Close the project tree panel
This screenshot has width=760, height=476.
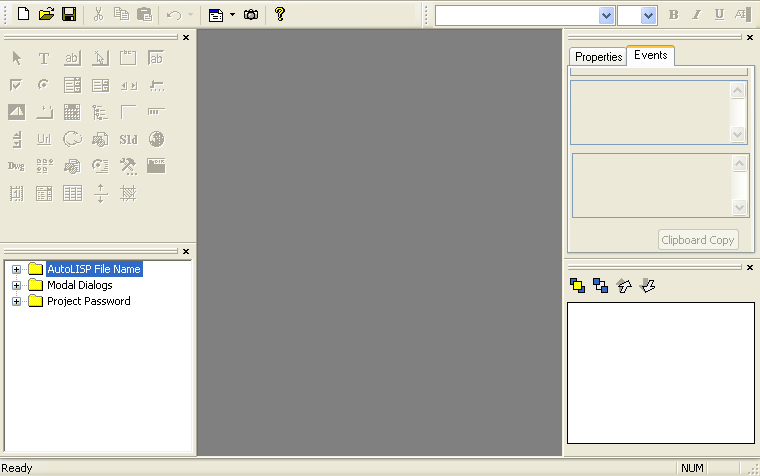click(186, 252)
